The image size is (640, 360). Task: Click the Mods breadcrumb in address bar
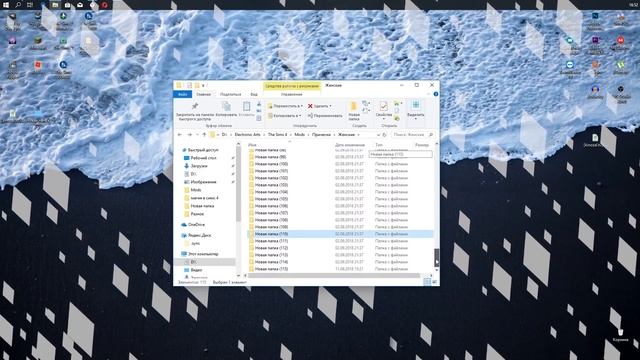pos(300,135)
